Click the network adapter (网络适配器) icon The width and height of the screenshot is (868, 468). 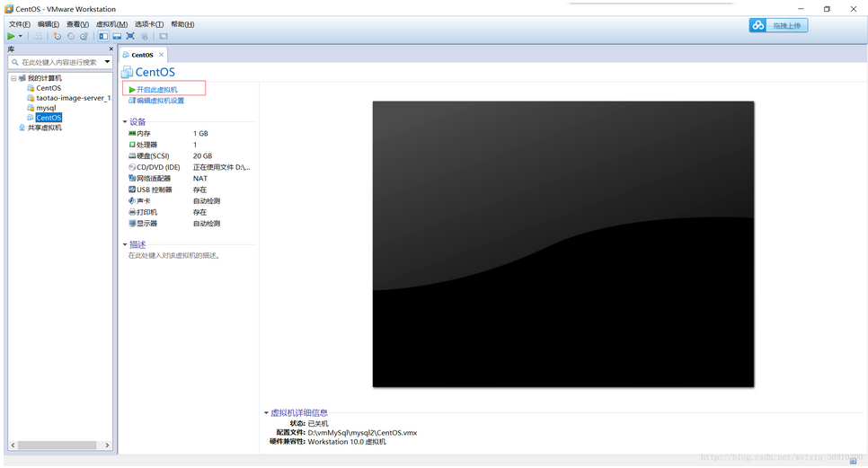(x=132, y=178)
